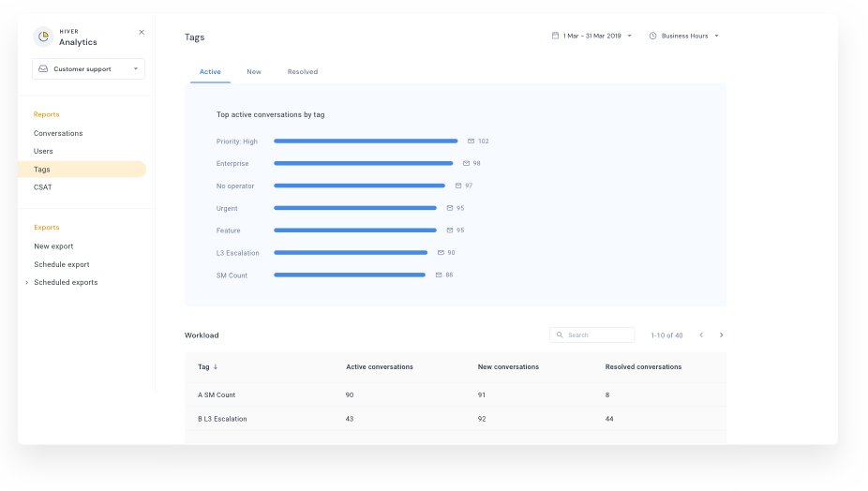Screen dimensions: 868x491
Task: Select the B L3 Escalation row
Action: (456, 419)
